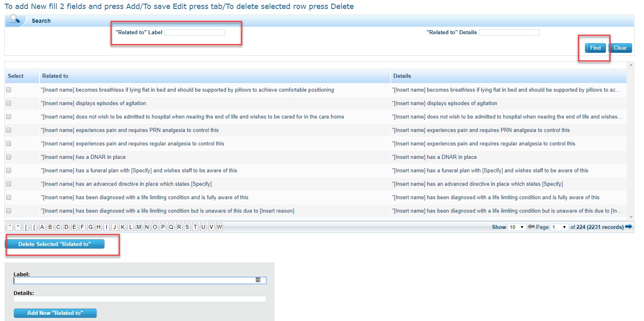Click the magnifying glass Search icon
Viewport: 644px width, 321px height.
coord(15,19)
